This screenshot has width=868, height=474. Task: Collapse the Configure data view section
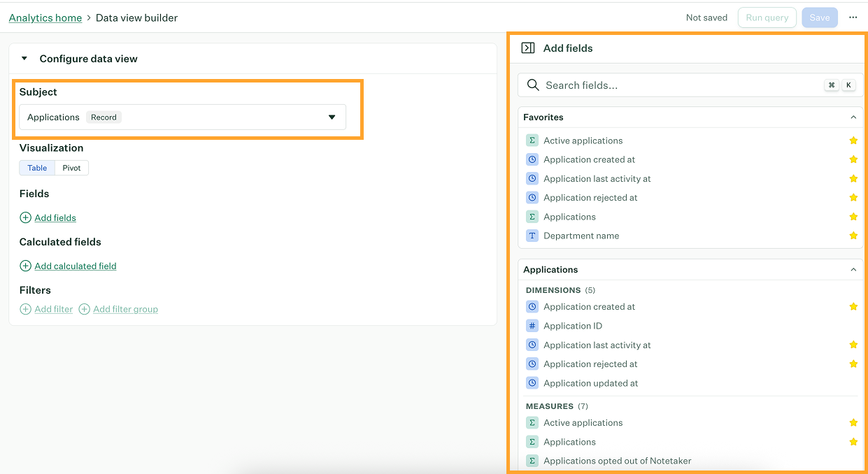(x=24, y=59)
